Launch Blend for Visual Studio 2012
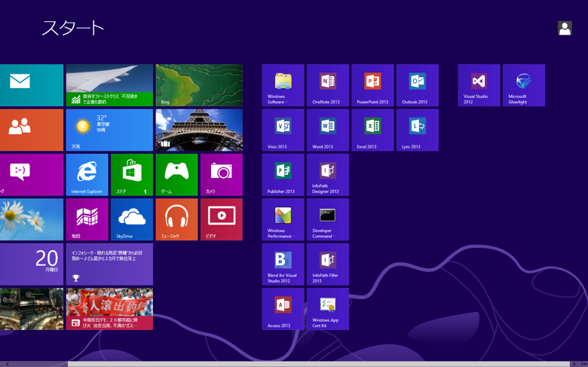588x367 pixels. (x=283, y=265)
